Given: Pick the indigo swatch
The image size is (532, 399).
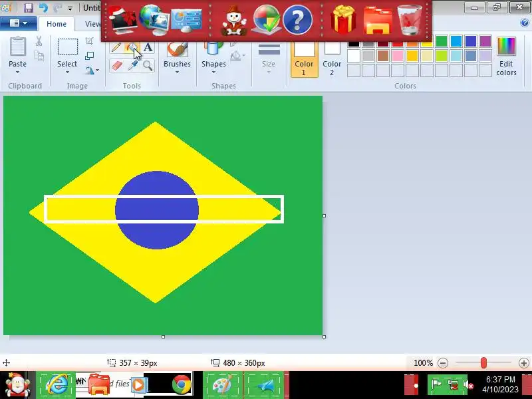Looking at the screenshot, I should [471, 41].
